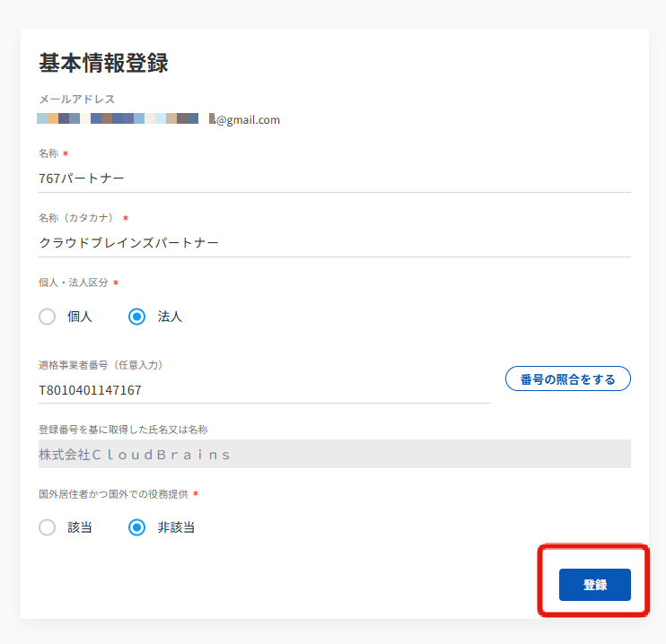Image resolution: width=666 pixels, height=644 pixels.
Task: Select the 該当 radio option
Action: click(48, 527)
